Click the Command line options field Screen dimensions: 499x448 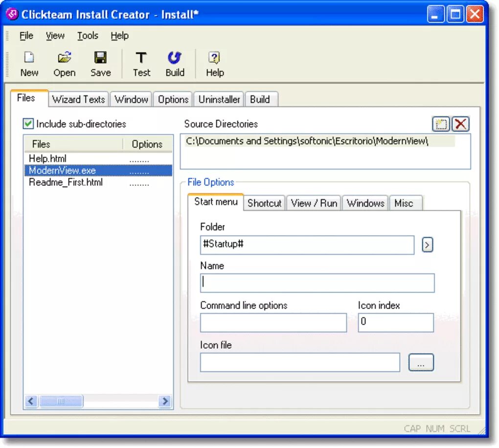pyautogui.click(x=273, y=323)
